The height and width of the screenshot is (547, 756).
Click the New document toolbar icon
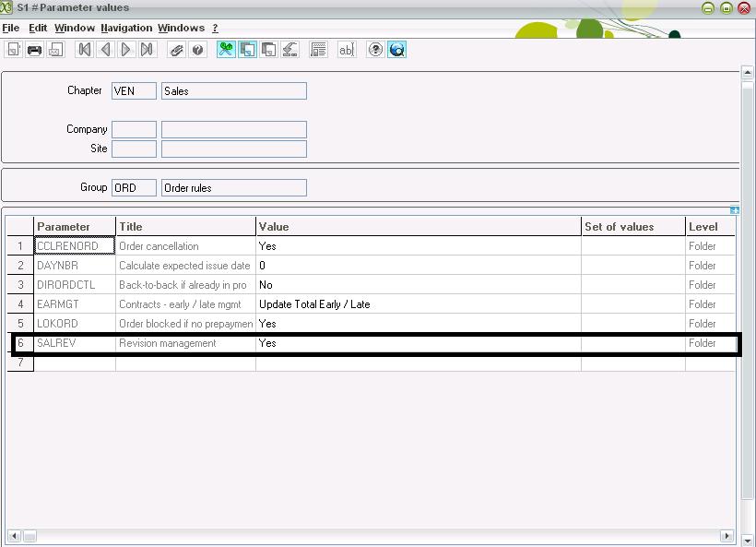(x=14, y=50)
